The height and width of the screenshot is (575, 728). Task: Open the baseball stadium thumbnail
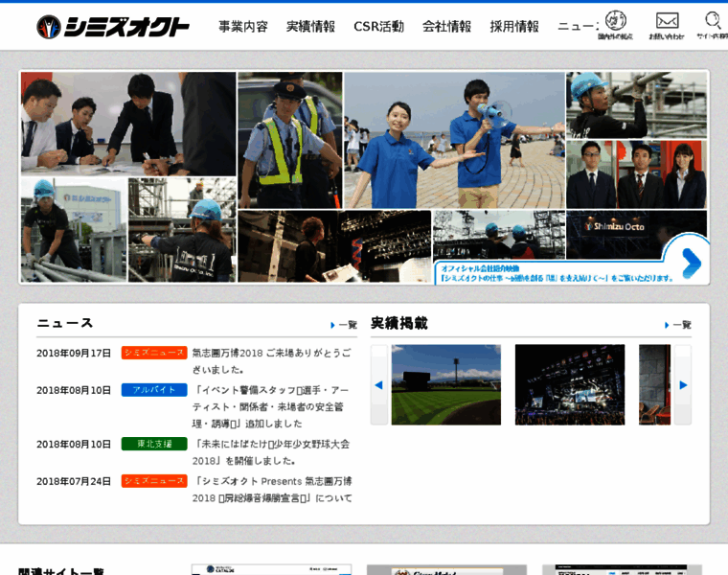445,384
